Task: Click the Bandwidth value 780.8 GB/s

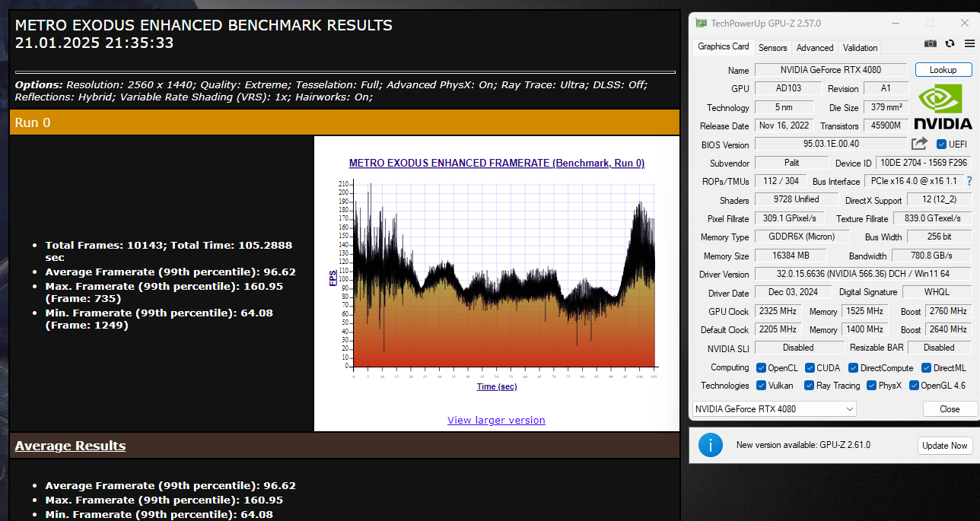Action: tap(931, 256)
